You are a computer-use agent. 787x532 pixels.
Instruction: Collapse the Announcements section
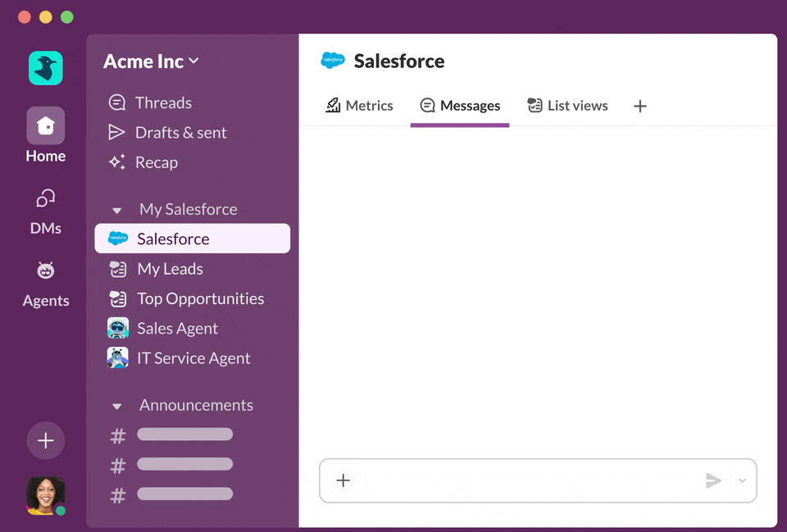click(117, 407)
